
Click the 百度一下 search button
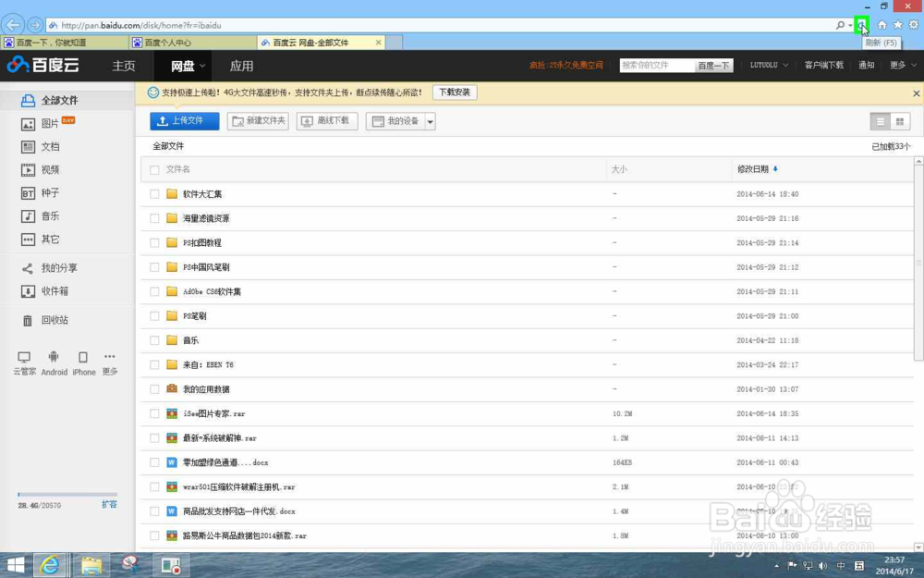click(x=713, y=66)
